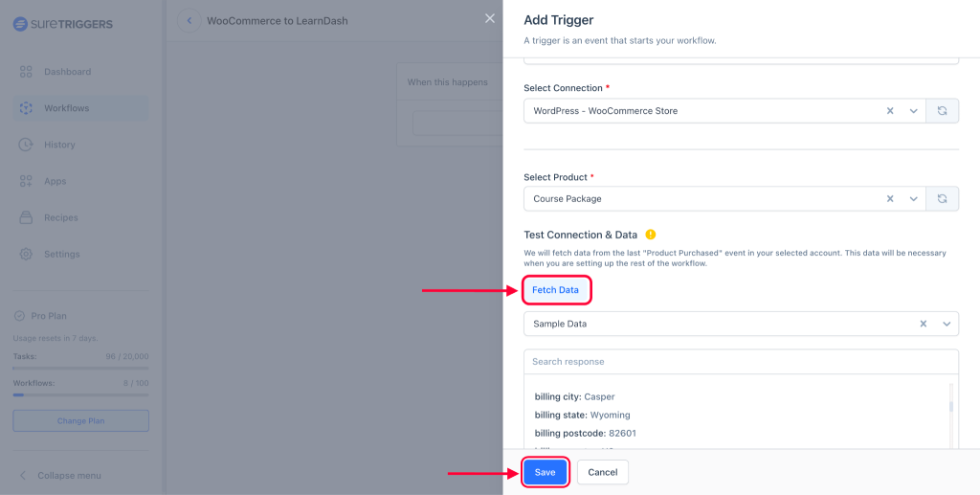Expand the Select Connection dropdown
The image size is (980, 495).
pos(914,111)
